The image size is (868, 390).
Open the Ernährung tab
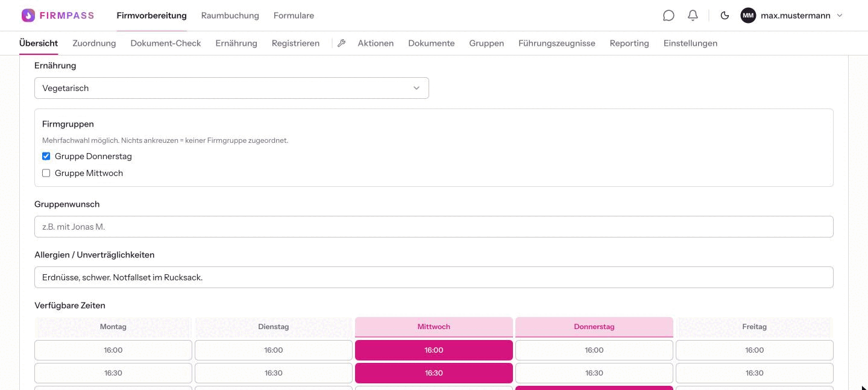pos(236,43)
